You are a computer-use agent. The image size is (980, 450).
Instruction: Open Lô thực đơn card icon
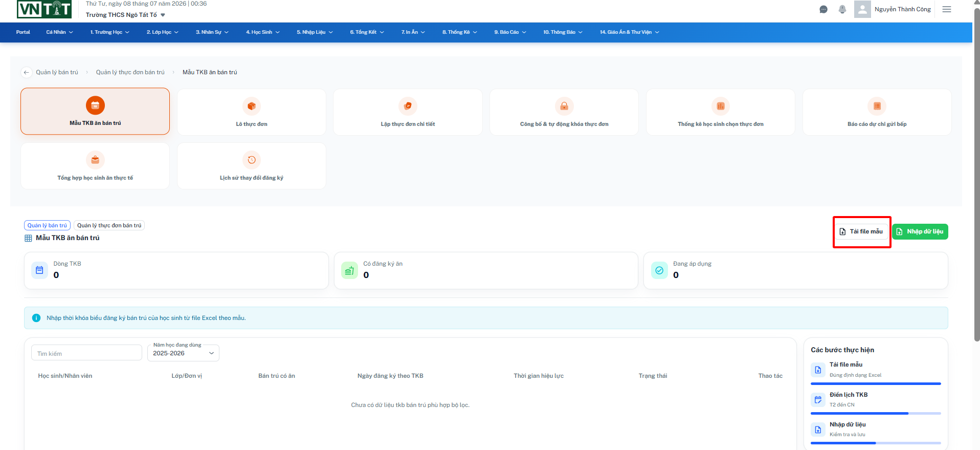(252, 106)
